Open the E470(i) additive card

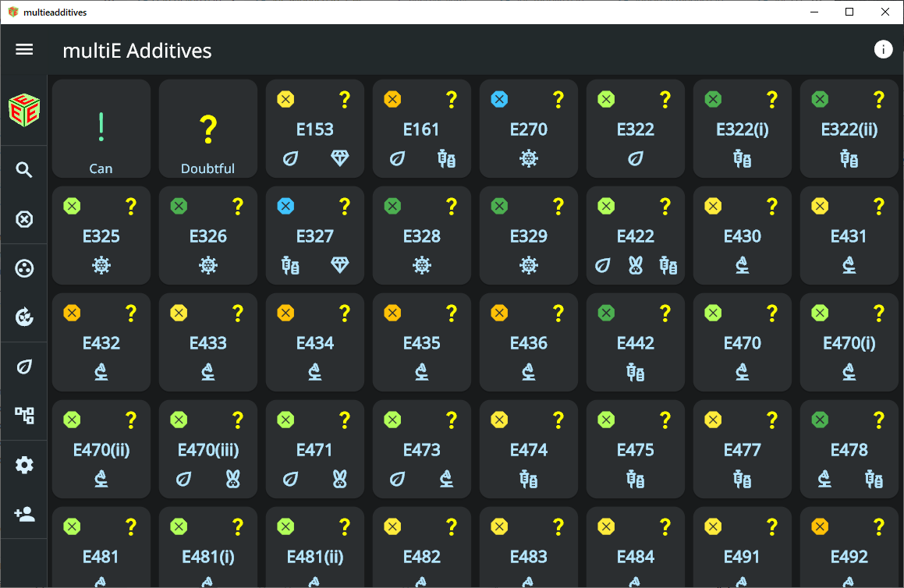pyautogui.click(x=849, y=342)
